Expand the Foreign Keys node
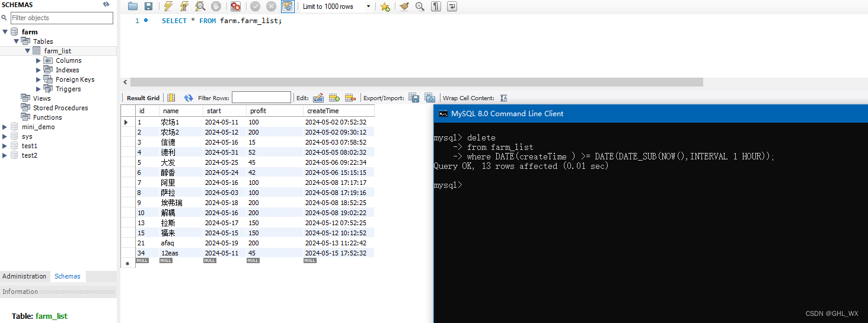Image resolution: width=868 pixels, height=323 pixels. click(x=39, y=79)
